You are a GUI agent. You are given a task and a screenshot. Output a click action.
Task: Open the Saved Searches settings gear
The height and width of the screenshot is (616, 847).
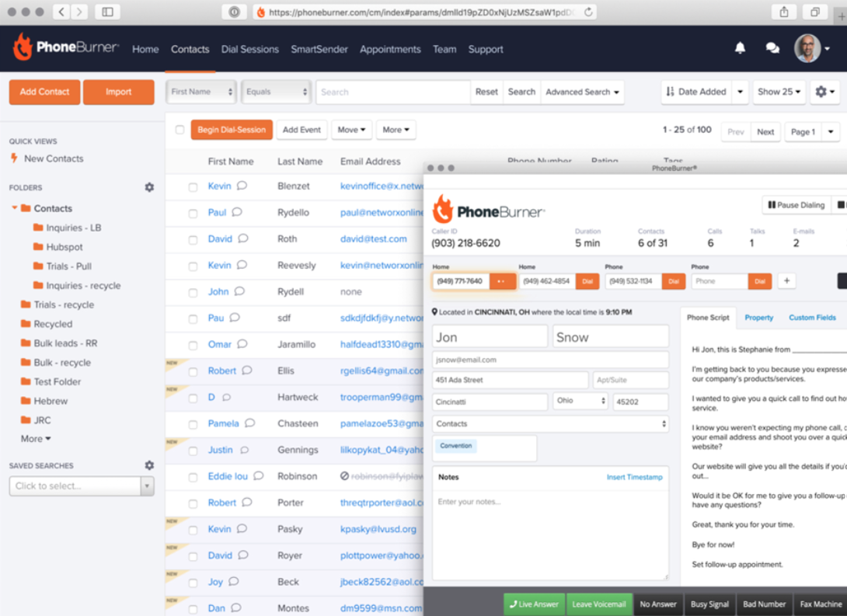[150, 465]
